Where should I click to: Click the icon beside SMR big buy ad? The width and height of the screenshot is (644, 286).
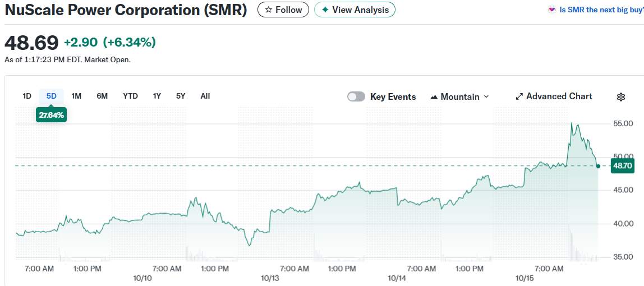(552, 10)
